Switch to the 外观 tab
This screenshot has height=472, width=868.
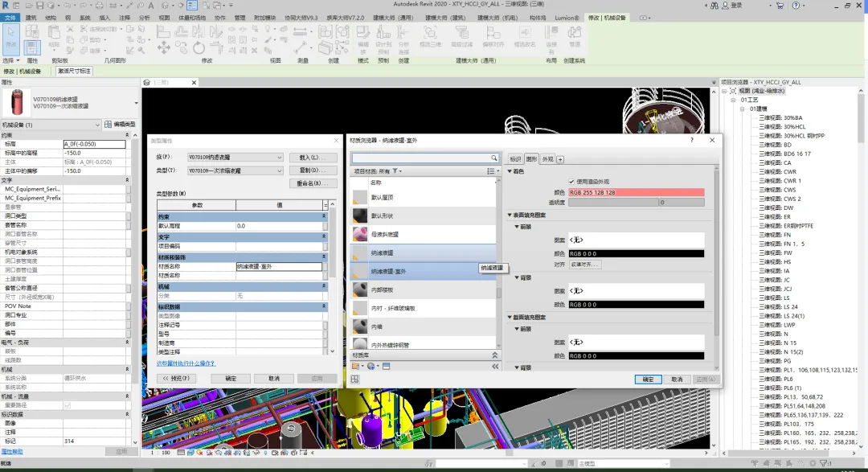(547, 159)
